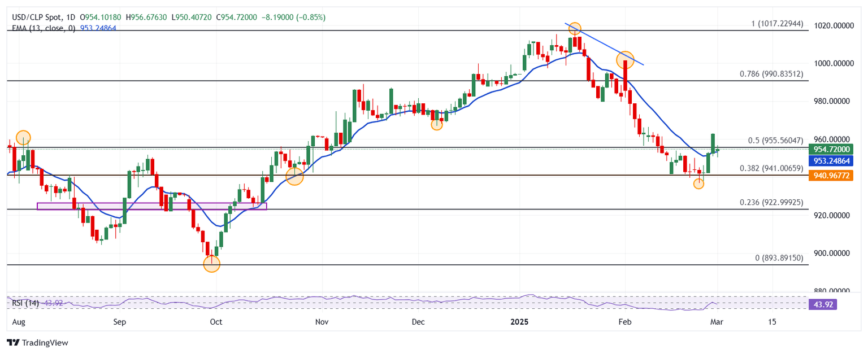868x354 pixels.
Task: Click the orange circle at the late February low
Action: click(x=698, y=183)
